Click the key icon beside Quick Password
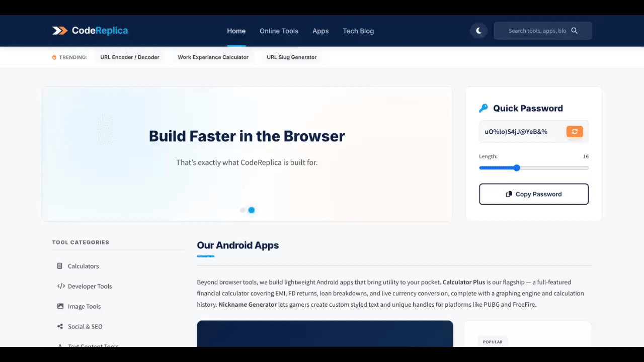Image resolution: width=644 pixels, height=362 pixels. (x=484, y=108)
